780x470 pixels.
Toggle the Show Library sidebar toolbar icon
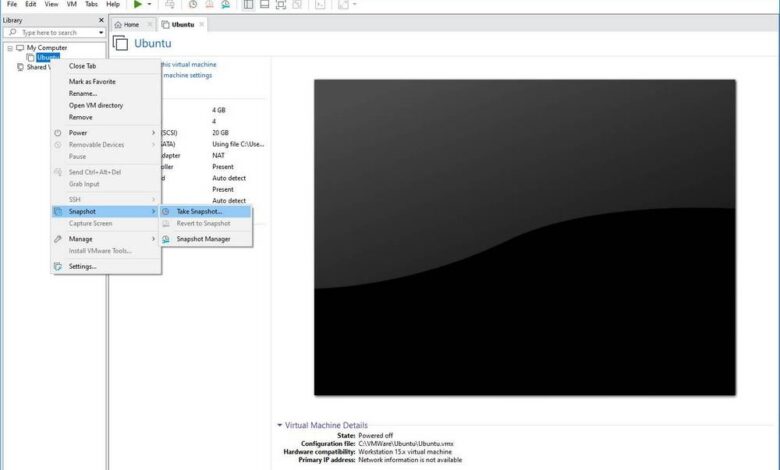[x=248, y=4]
